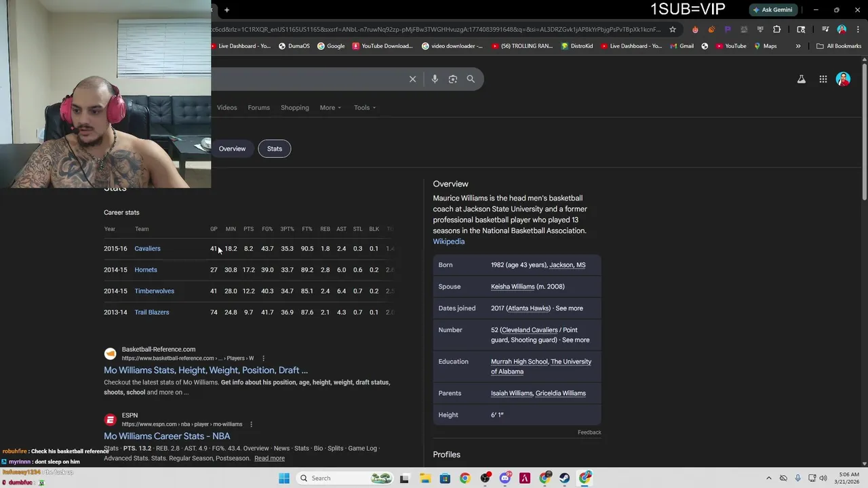
Task: Open DistroKid bookmark
Action: 576,46
